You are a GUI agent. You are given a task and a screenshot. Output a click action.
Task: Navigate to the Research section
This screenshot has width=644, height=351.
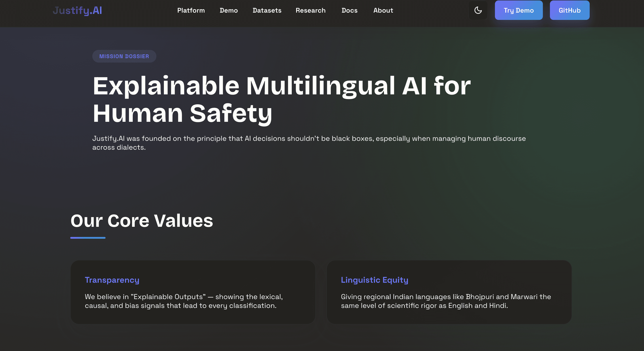(311, 11)
